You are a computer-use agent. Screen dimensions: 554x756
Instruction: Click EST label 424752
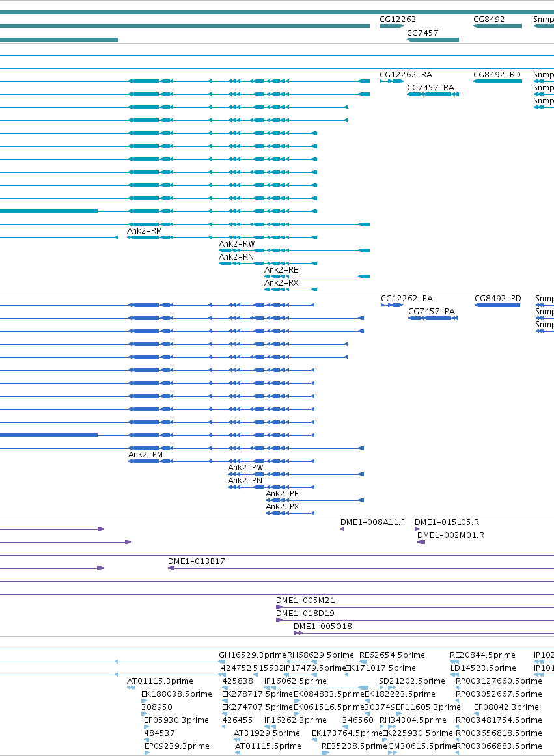point(236,668)
